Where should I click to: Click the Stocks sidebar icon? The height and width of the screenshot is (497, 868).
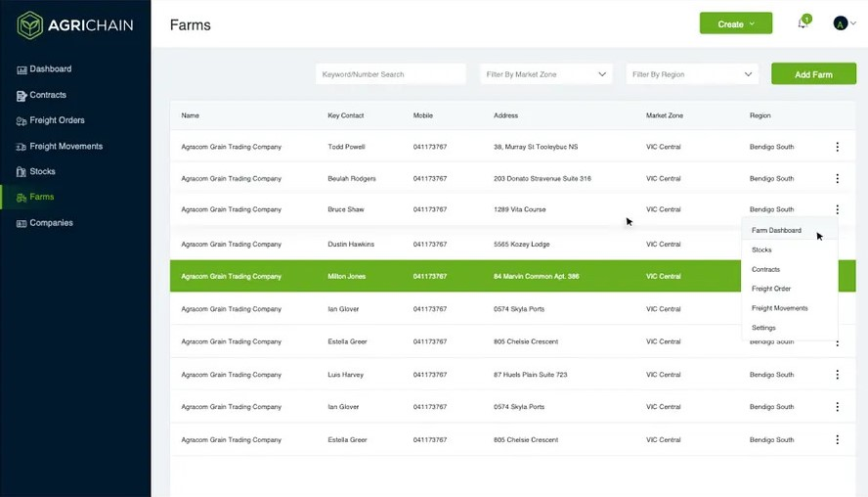pos(22,172)
